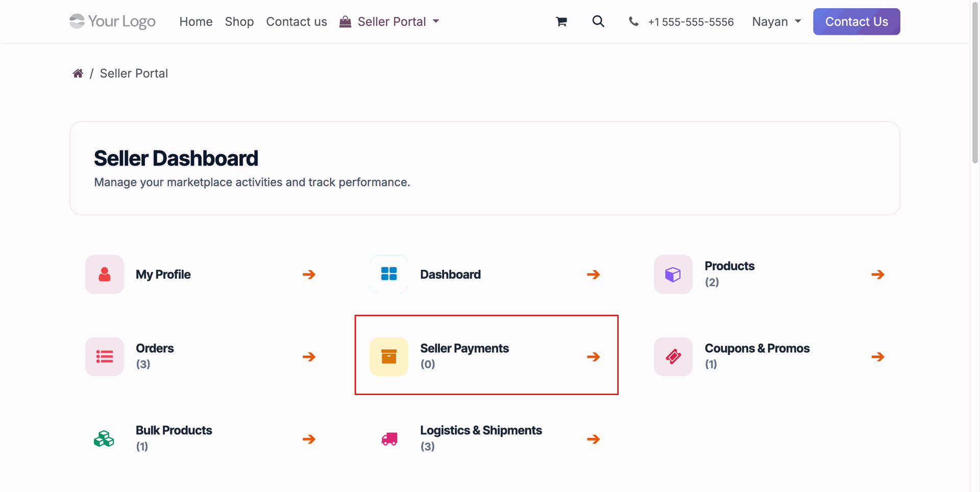Click the search magnifier icon
980x492 pixels.
[x=598, y=21]
